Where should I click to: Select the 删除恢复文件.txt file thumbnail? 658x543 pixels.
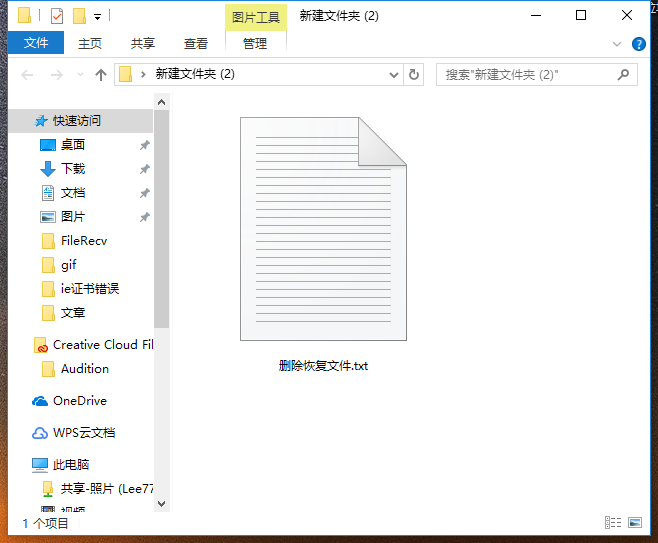323,230
